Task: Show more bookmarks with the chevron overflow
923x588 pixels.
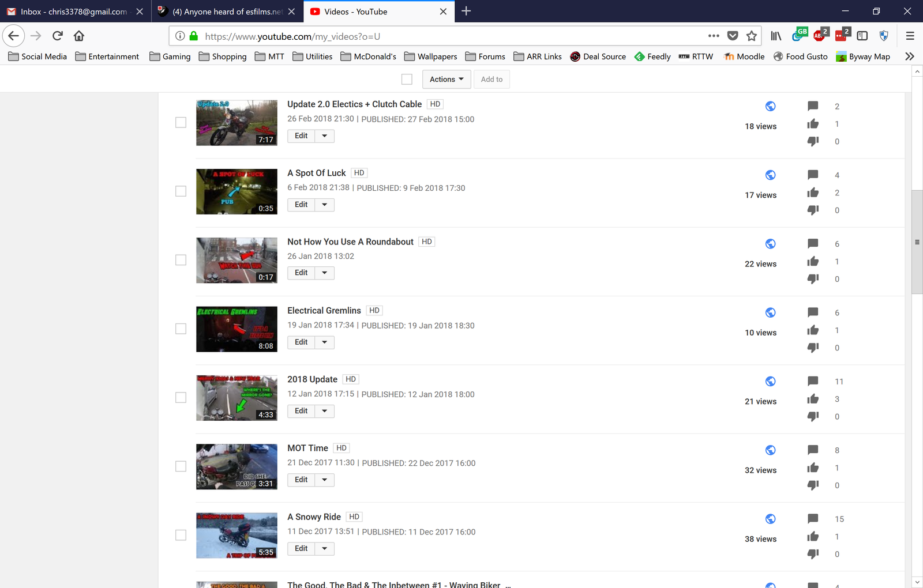Action: (910, 56)
